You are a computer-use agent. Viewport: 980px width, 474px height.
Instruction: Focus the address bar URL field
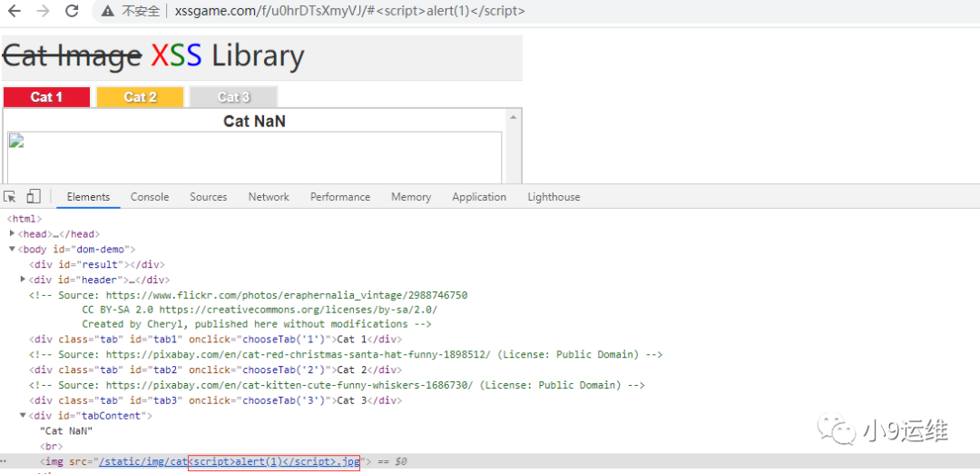350,11
